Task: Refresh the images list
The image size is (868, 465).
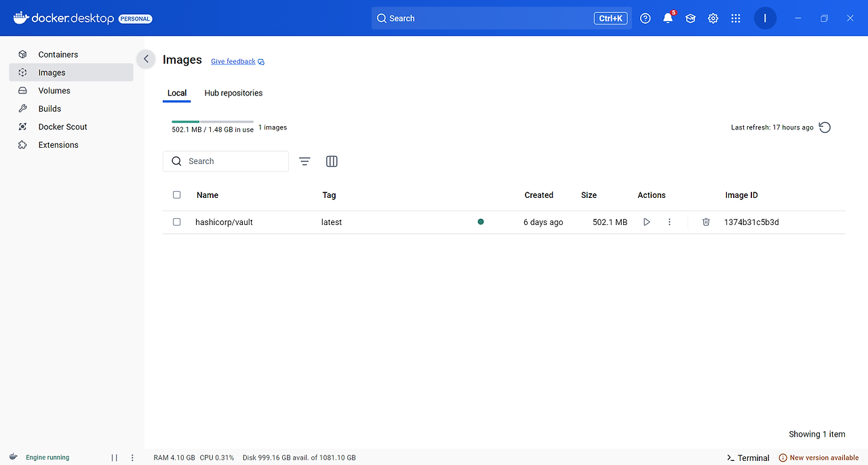Action: 825,127
